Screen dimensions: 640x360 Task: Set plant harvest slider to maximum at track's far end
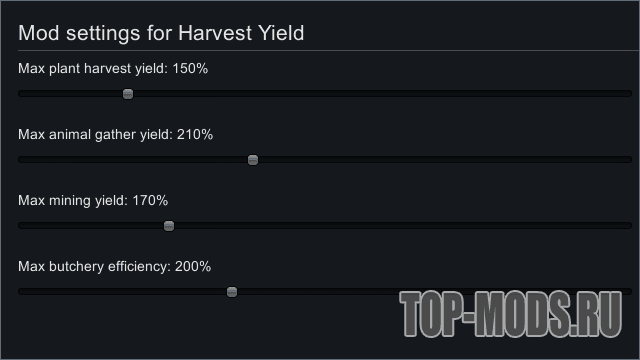coord(629,94)
